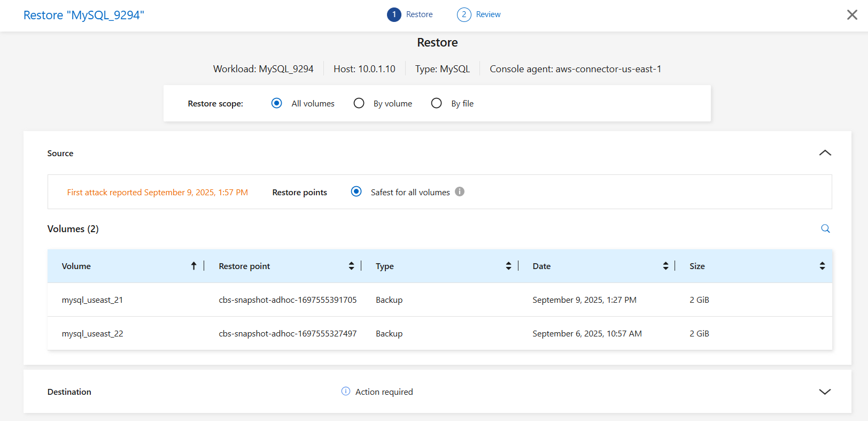Sort by Date column arrows
Viewport: 868px width, 421px height.
[x=665, y=266]
